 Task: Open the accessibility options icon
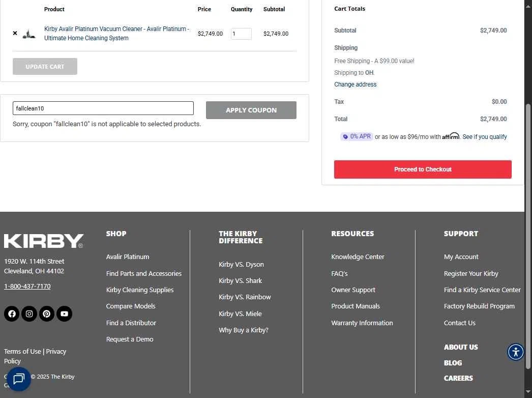coord(515,352)
